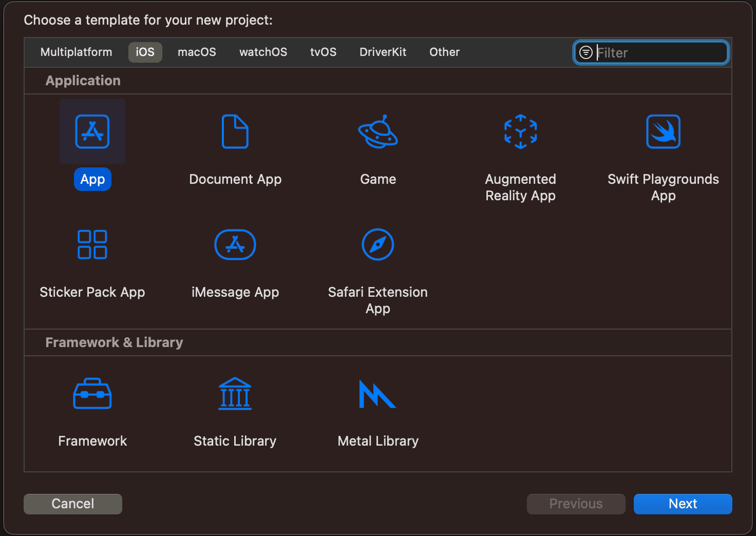Click the Metal Library label

[378, 441]
